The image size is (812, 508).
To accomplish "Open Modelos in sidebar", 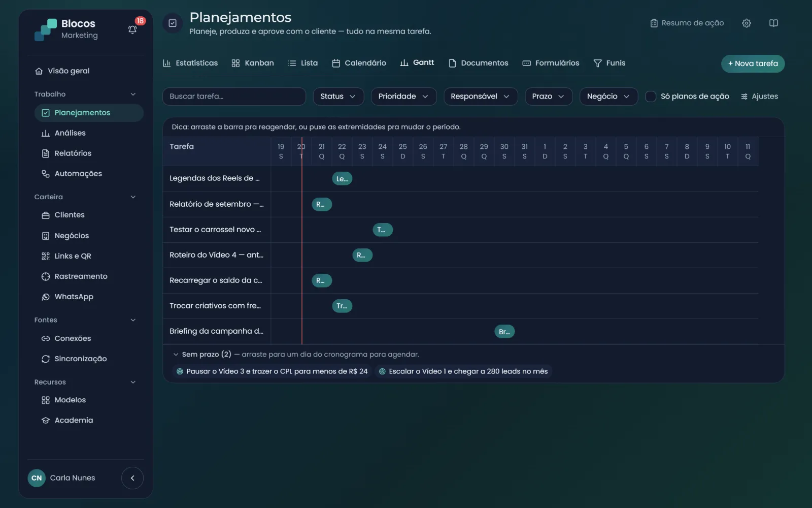I will tap(89, 400).
